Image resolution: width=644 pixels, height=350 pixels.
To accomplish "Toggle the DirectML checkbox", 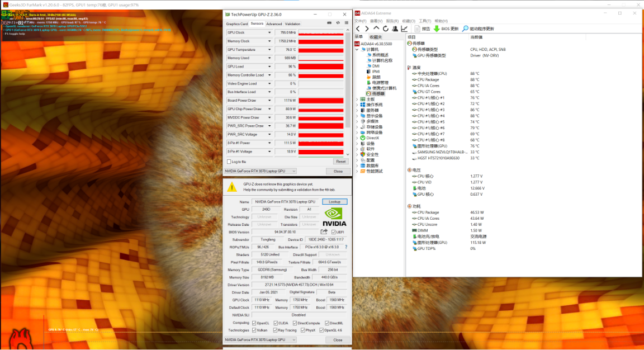I will (x=327, y=323).
